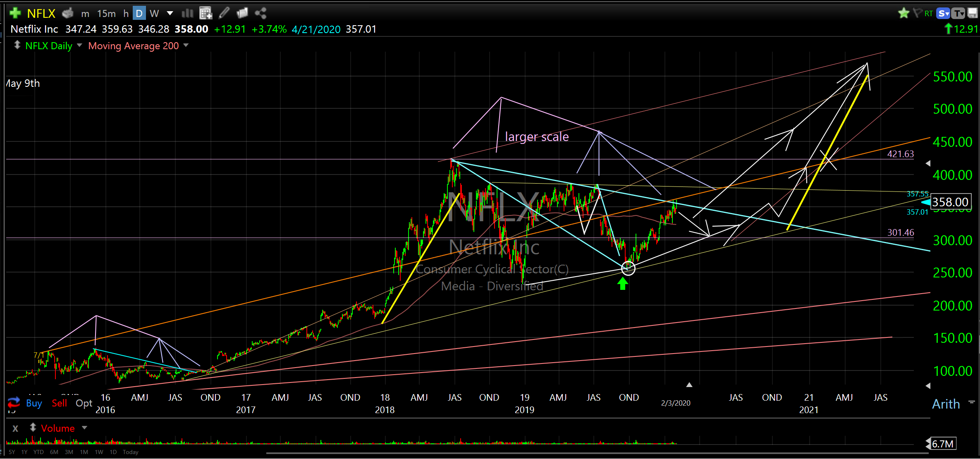Click the red Sell button
The width and height of the screenshot is (980, 459).
pos(59,403)
